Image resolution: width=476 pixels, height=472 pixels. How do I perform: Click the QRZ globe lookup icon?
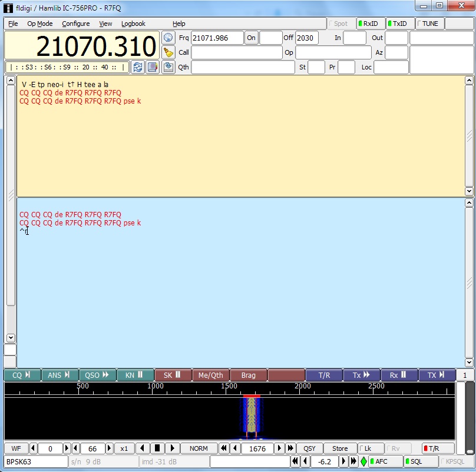tap(168, 38)
